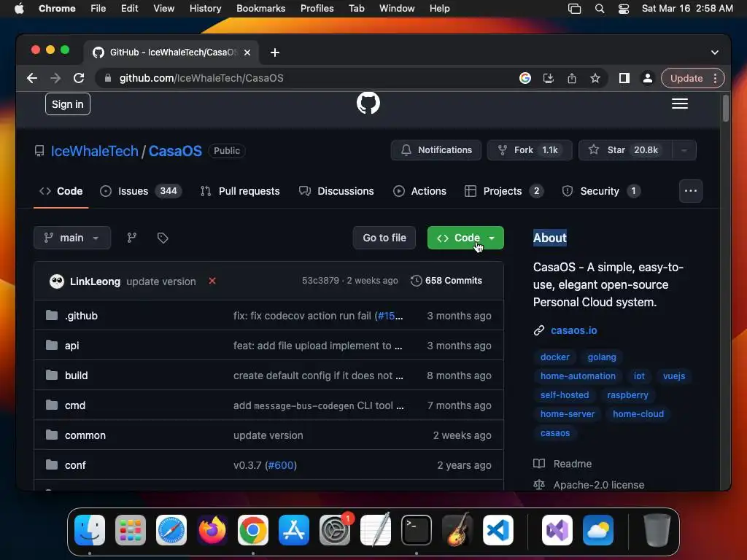Image resolution: width=747 pixels, height=560 pixels.
Task: Open the Bookmarks menu in menu bar
Action: pyautogui.click(x=260, y=9)
